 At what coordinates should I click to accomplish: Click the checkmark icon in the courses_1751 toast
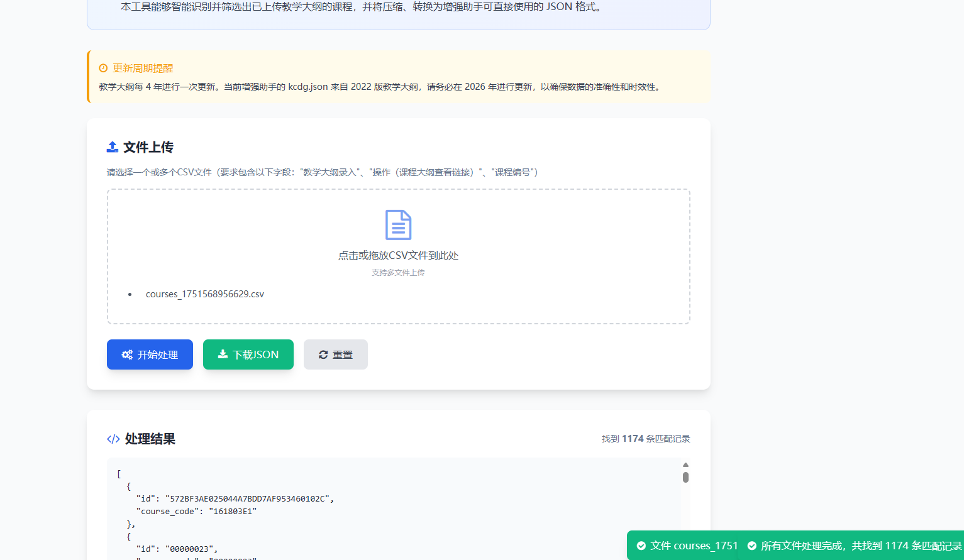(641, 546)
